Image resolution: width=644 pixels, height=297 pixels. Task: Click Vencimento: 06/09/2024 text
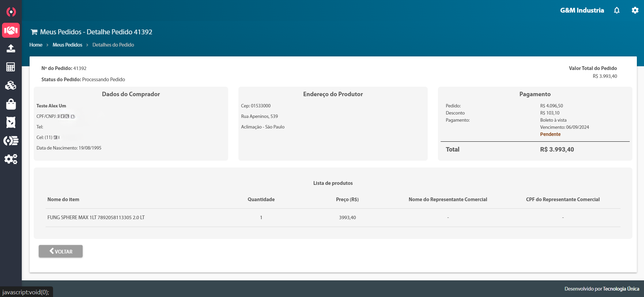point(564,127)
